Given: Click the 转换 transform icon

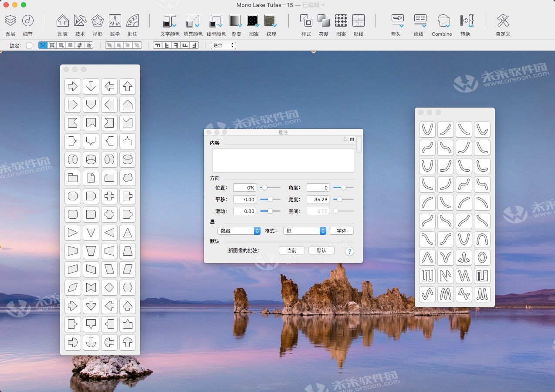Looking at the screenshot, I should pyautogui.click(x=467, y=20).
